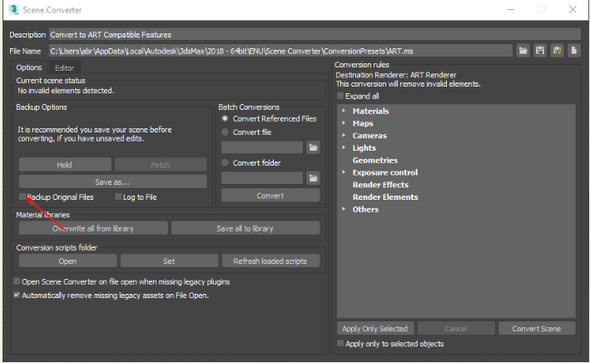590x363 pixels.
Task: Click the Convert Scene button
Action: click(x=537, y=328)
